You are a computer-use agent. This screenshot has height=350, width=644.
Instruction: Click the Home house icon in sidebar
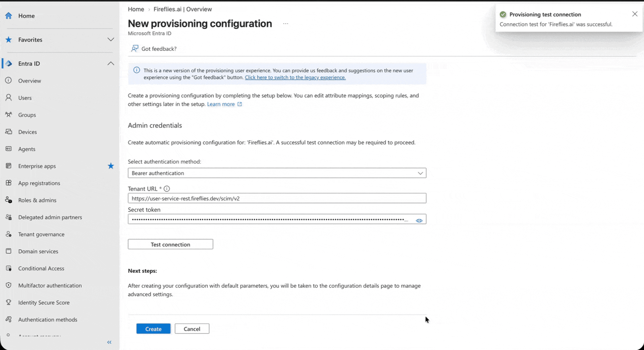(9, 16)
